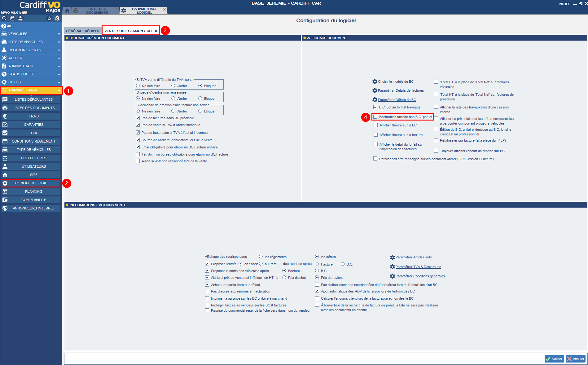
Task: Expand the RELATION CLIENTS menu arrow
Action: (x=59, y=50)
